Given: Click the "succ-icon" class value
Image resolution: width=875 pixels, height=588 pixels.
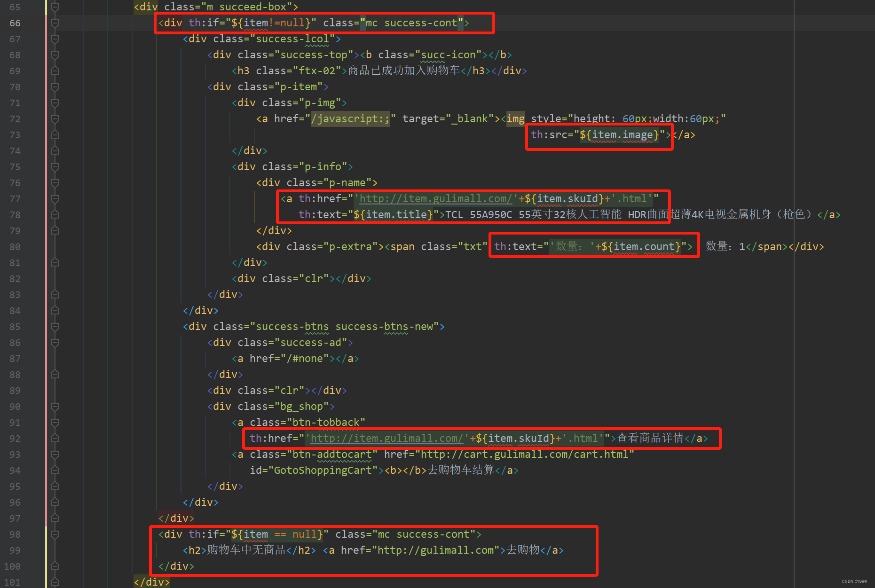Looking at the screenshot, I should [449, 55].
